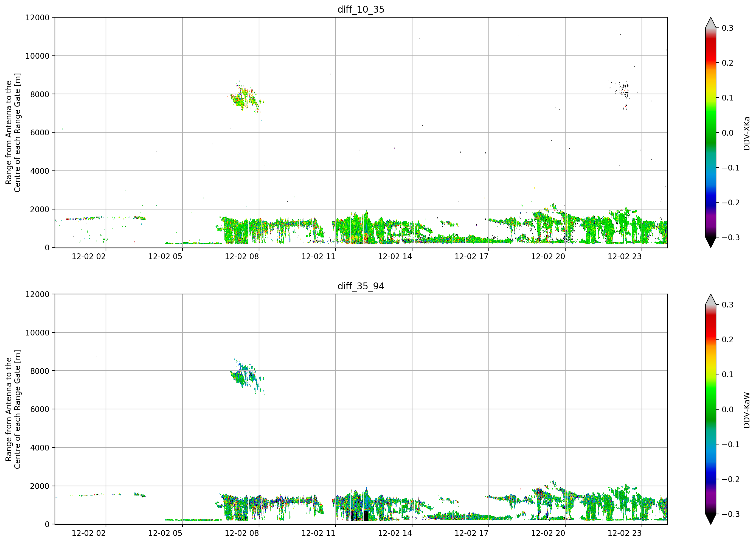Click the 12-02 17 label under diff_35_94

click(471, 533)
